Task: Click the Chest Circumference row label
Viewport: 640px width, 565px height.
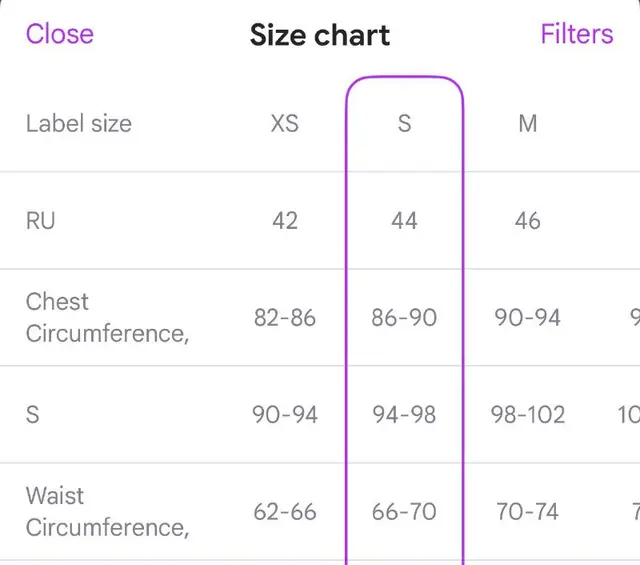Action: tap(107, 318)
